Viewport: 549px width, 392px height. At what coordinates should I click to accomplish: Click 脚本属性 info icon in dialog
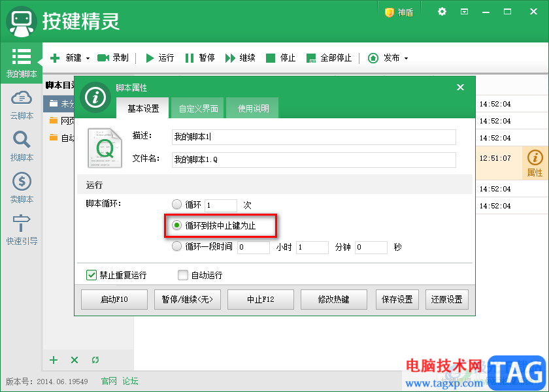click(x=95, y=97)
